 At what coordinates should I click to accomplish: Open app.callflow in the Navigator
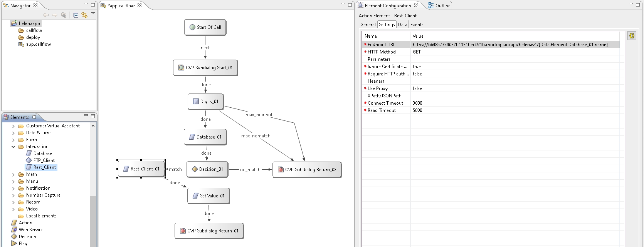point(38,44)
